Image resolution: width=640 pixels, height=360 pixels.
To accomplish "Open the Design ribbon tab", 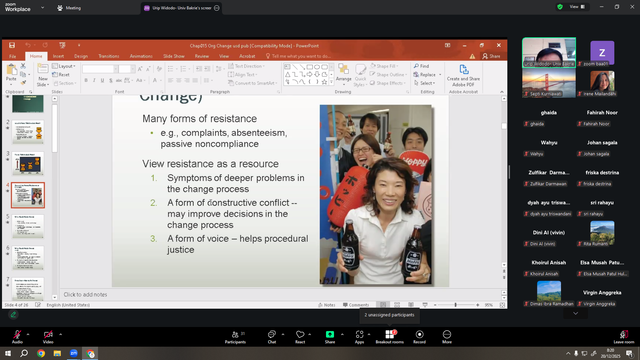I will coord(81,56).
